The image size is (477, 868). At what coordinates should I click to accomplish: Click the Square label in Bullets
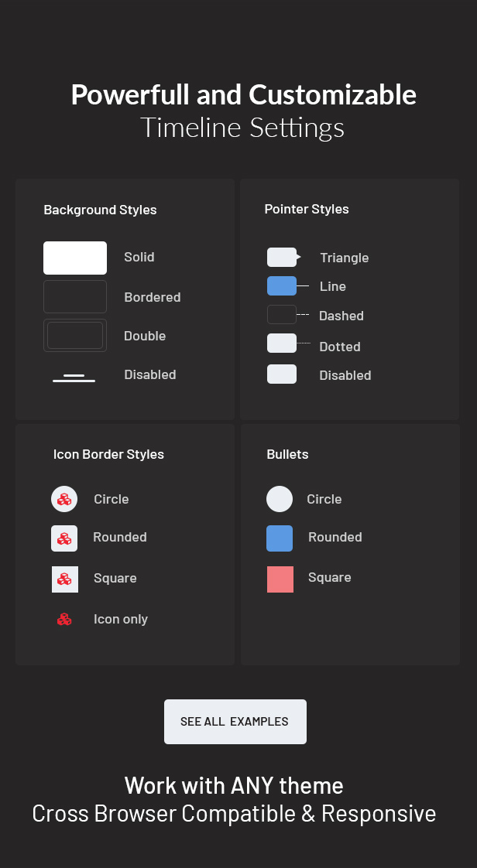[330, 577]
